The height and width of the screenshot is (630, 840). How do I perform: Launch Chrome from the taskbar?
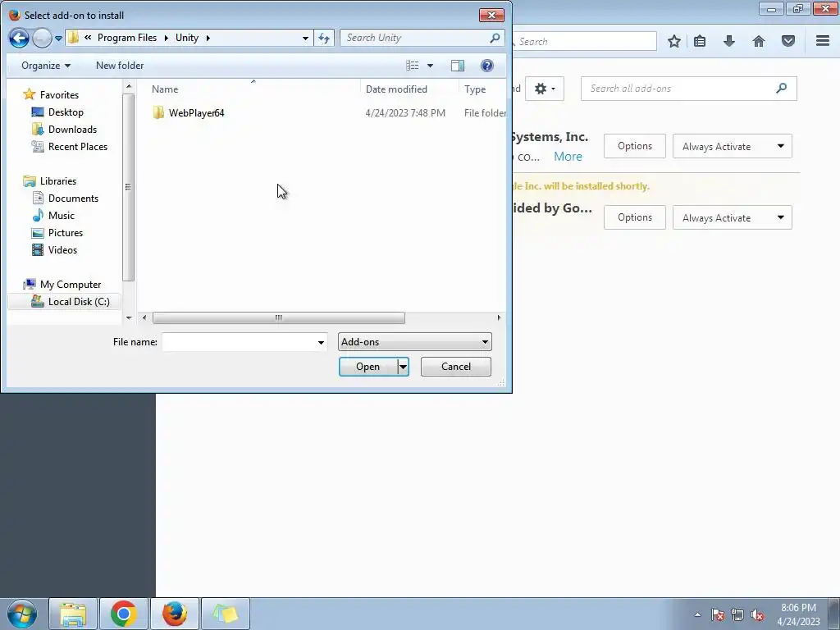tap(123, 614)
